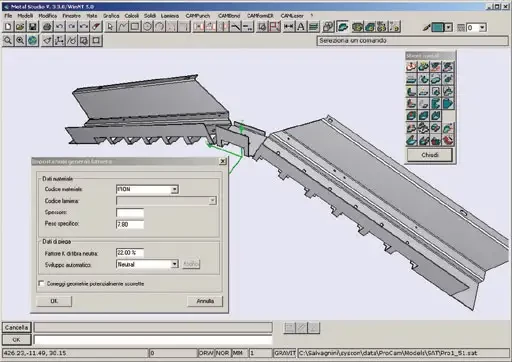The height and width of the screenshot is (362, 512).
Task: Click the solid teal shape icon in palette fourth row
Action: (448, 104)
